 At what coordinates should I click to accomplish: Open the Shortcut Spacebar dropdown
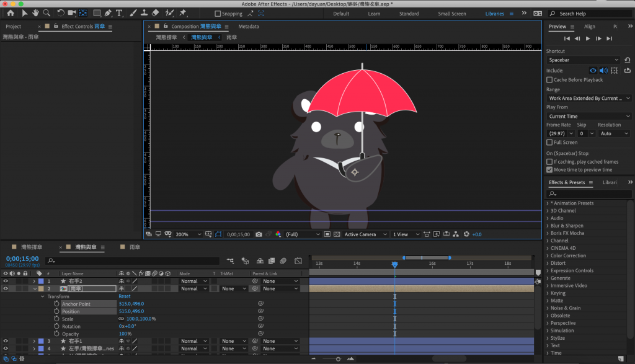tap(583, 60)
